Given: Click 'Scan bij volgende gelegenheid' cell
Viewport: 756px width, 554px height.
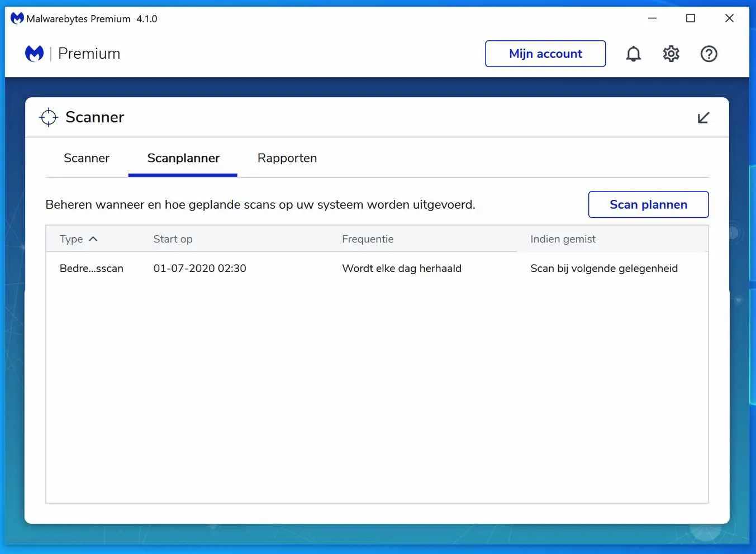Looking at the screenshot, I should [x=604, y=268].
